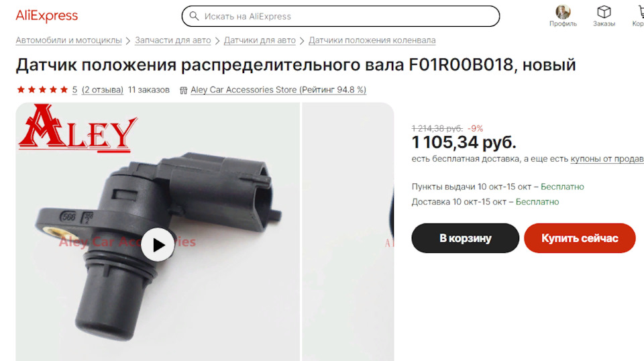Click the Купить сейчас button

[580, 238]
